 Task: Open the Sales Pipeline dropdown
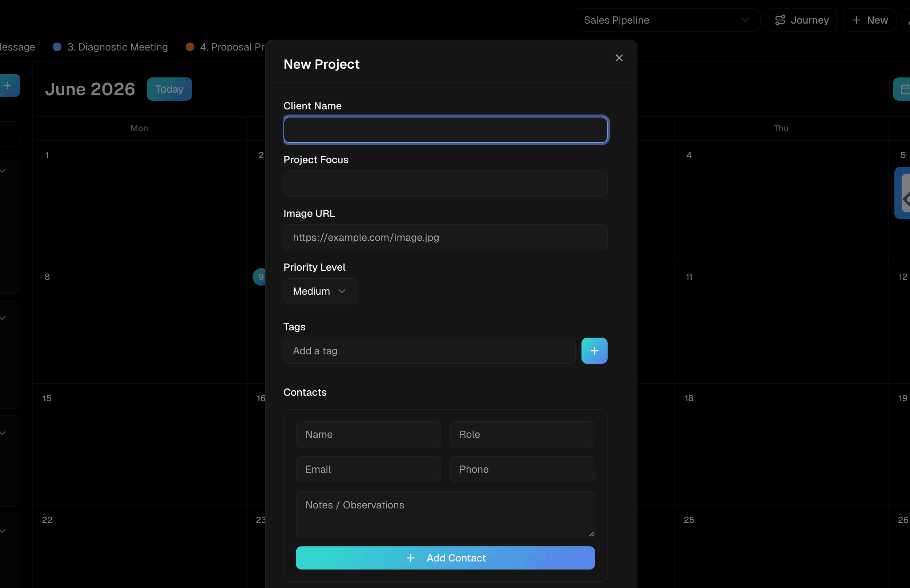coord(667,20)
